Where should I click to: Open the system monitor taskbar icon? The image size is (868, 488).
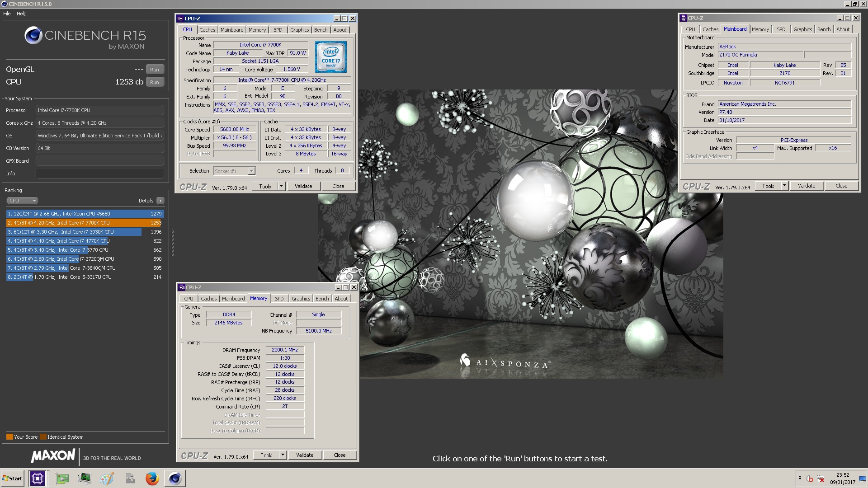coord(84,478)
